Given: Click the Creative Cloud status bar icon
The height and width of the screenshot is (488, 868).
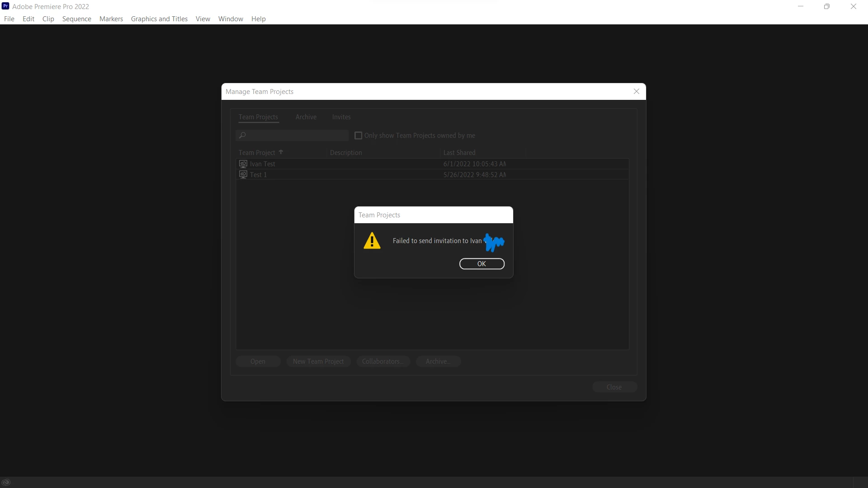Looking at the screenshot, I should pyautogui.click(x=6, y=482).
